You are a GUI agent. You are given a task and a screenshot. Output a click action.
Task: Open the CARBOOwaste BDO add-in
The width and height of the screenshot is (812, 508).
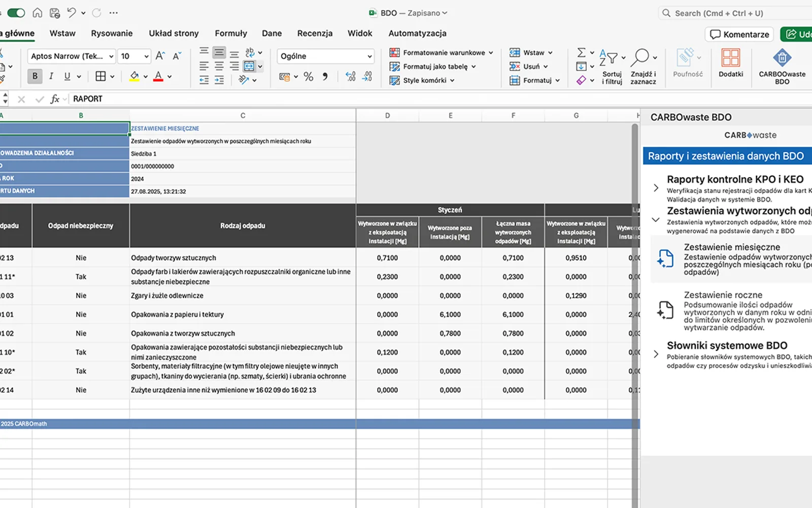pyautogui.click(x=782, y=66)
